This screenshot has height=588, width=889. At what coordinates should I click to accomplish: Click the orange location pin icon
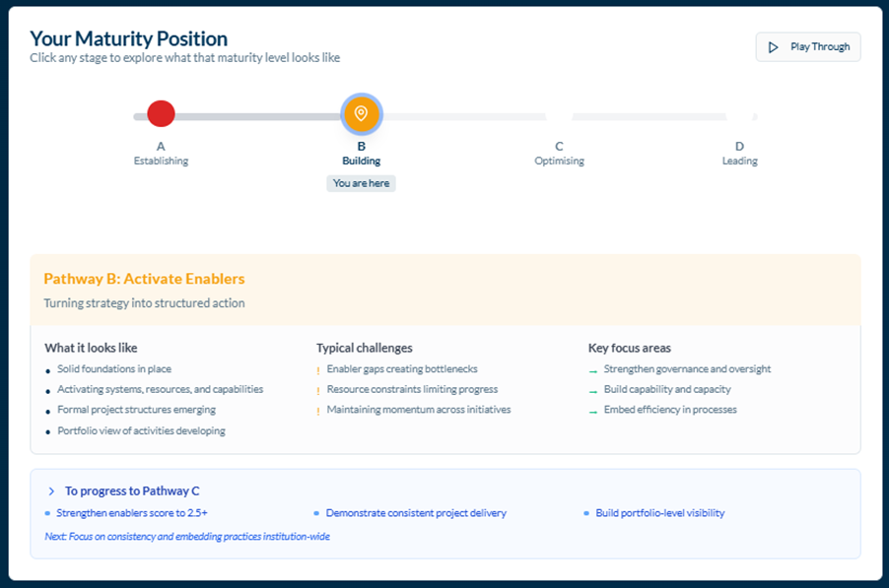361,114
